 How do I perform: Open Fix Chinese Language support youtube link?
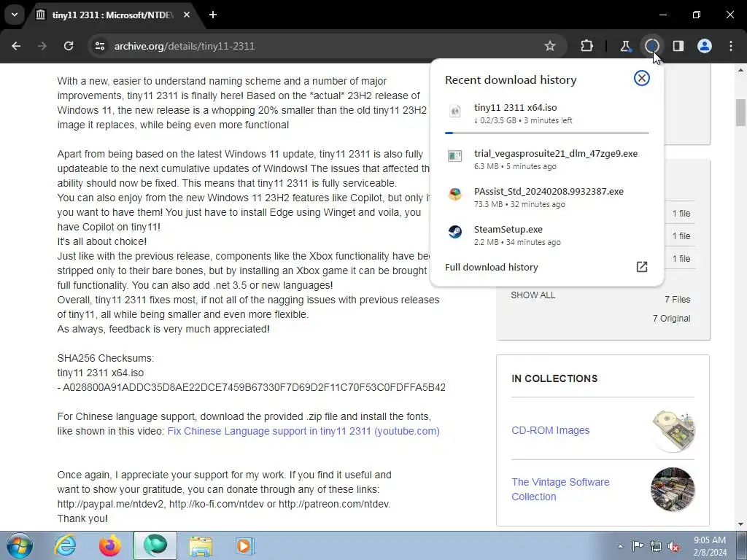pyautogui.click(x=303, y=431)
